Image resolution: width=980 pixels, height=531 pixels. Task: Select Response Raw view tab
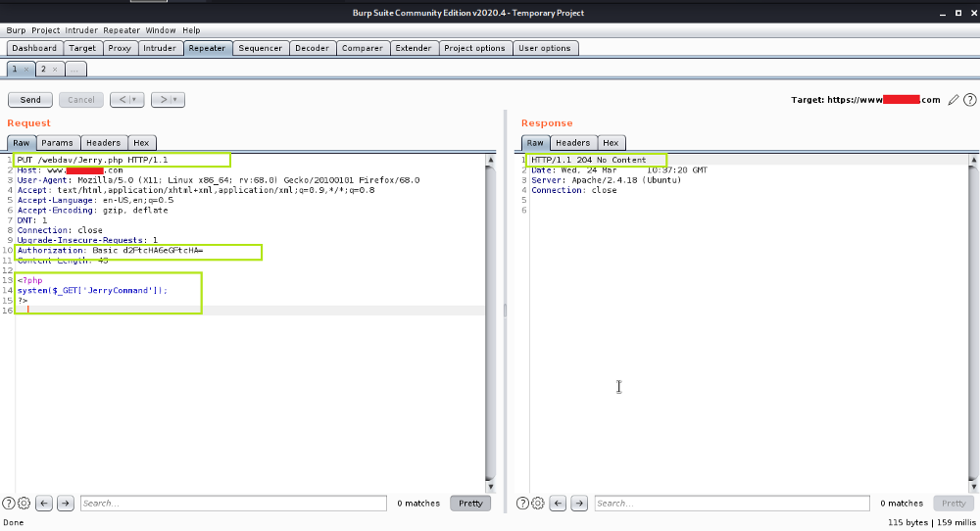[535, 143]
